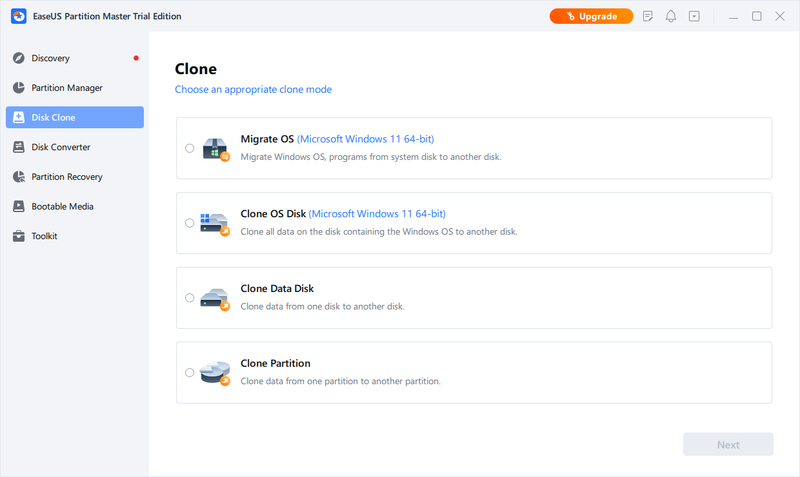The height and width of the screenshot is (477, 800).
Task: Close the EaseUS Partition Master window
Action: click(780, 16)
